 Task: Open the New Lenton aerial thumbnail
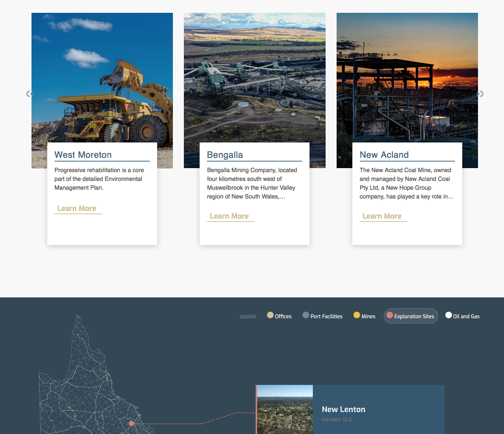coord(285,409)
